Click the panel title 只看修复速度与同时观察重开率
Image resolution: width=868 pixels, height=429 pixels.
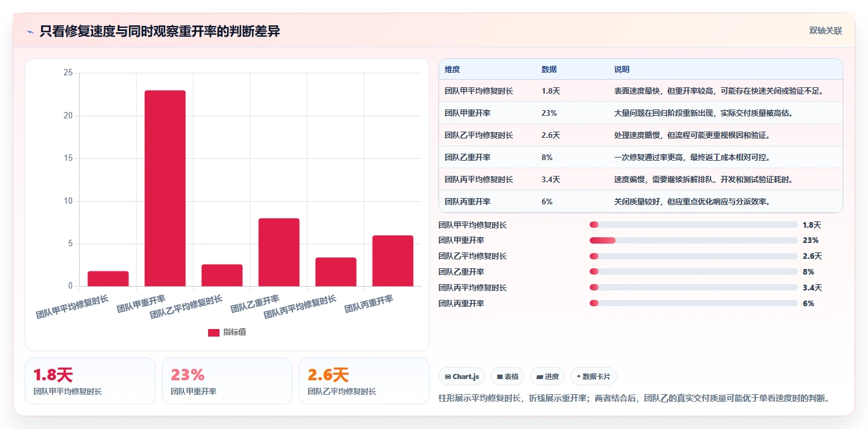tap(159, 32)
